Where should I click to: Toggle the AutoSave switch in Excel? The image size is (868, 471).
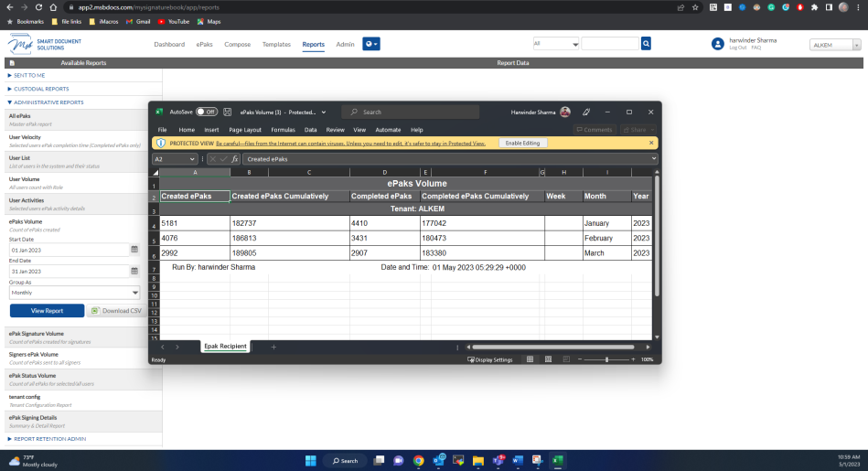tap(207, 112)
